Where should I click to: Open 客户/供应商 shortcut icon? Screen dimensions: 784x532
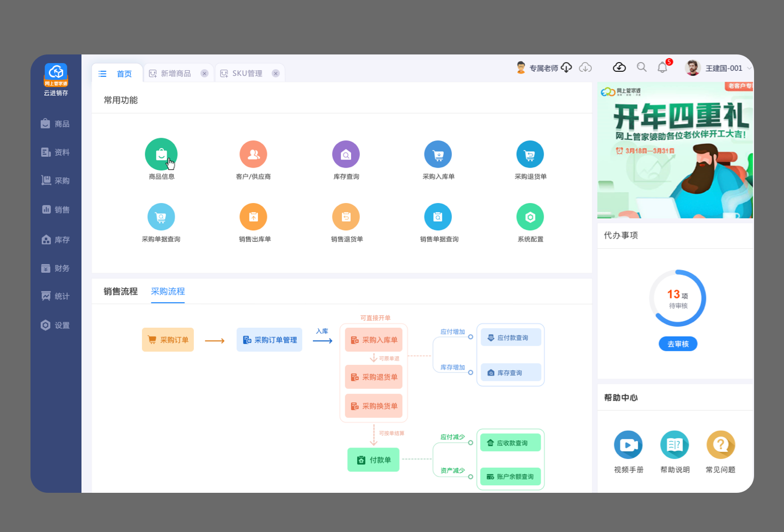click(253, 155)
